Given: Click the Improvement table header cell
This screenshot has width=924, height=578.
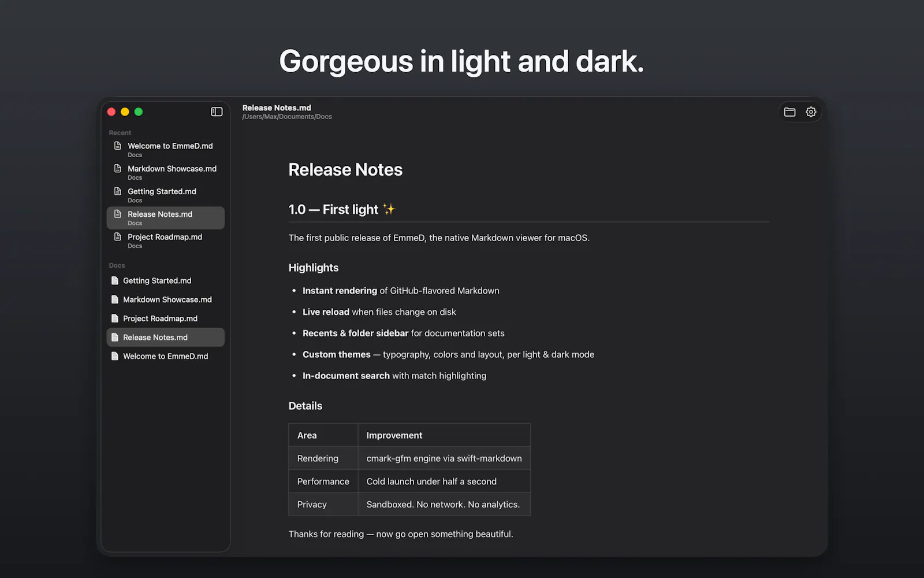Looking at the screenshot, I should click(444, 435).
